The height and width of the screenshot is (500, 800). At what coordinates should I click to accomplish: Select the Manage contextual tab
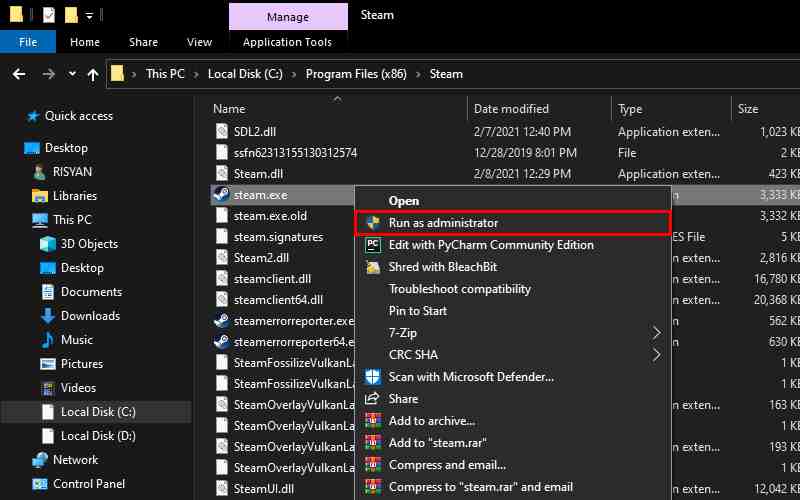pyautogui.click(x=288, y=17)
